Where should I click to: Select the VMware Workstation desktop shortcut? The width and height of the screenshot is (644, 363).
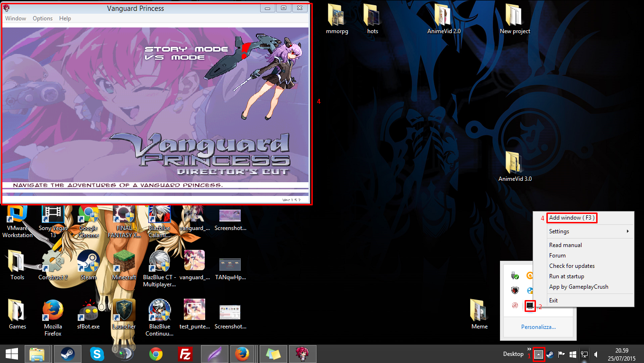tap(18, 222)
